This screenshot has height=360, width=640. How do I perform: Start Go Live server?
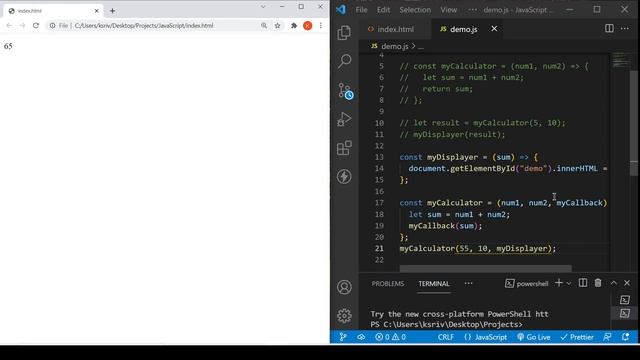pos(533,337)
